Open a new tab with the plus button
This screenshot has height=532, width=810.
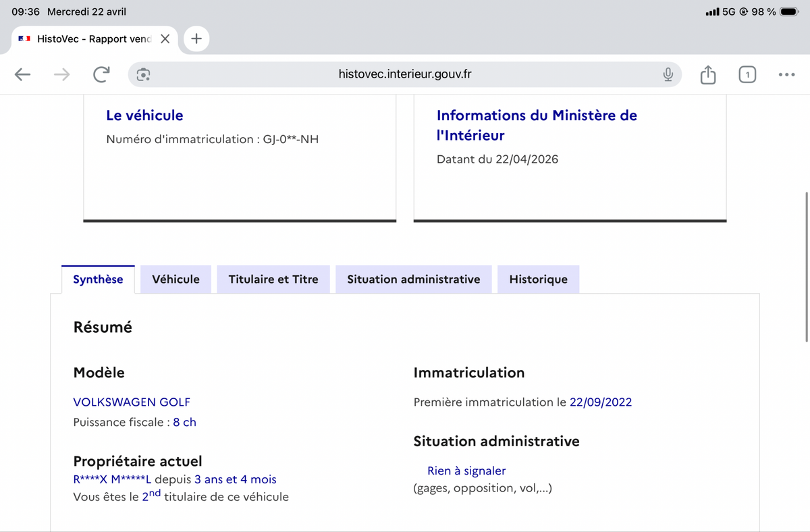[x=196, y=39]
